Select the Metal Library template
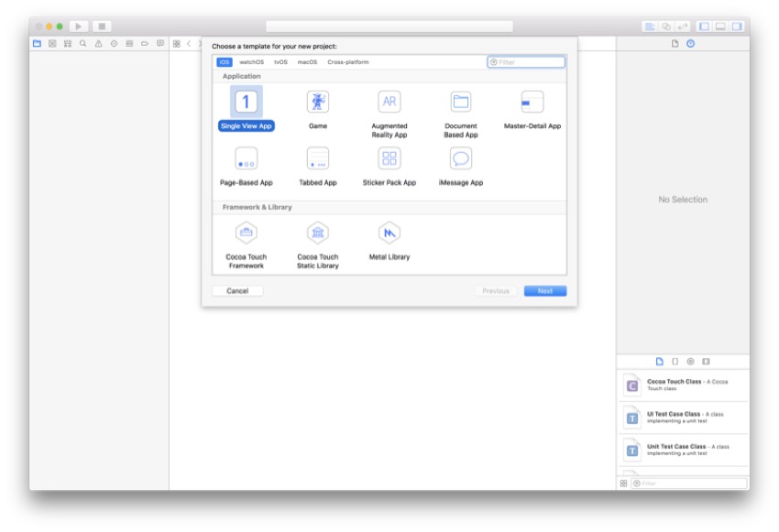Image resolution: width=779 pixels, height=532 pixels. [x=389, y=241]
